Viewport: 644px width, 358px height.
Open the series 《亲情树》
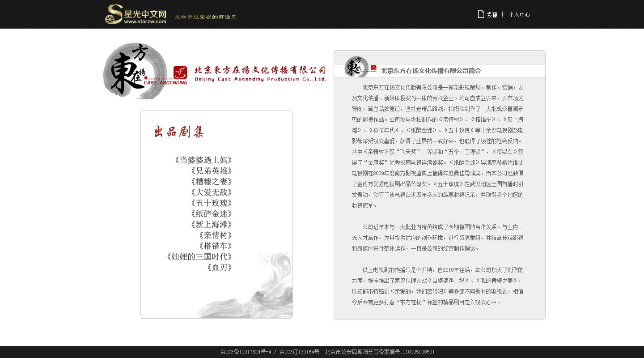[215, 235]
